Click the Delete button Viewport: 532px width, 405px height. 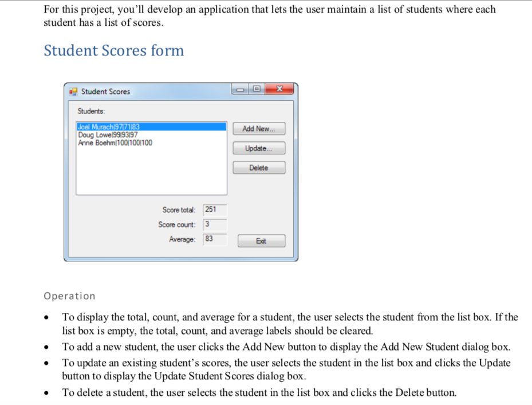click(258, 167)
